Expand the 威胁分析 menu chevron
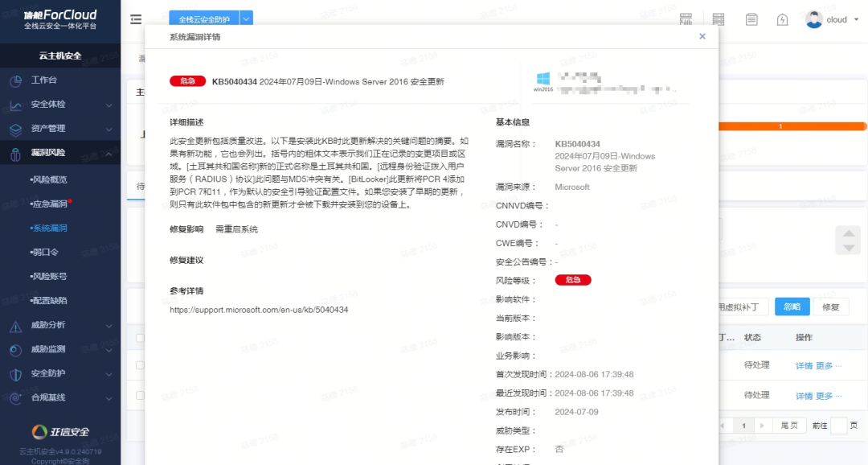This screenshot has width=868, height=465. tap(109, 325)
